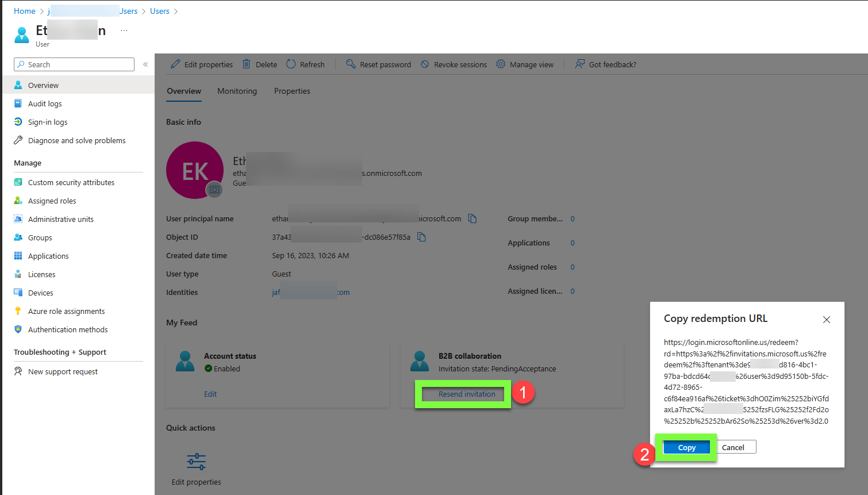The height and width of the screenshot is (495, 868).
Task: Click the Refresh icon in the toolbar
Action: point(291,64)
